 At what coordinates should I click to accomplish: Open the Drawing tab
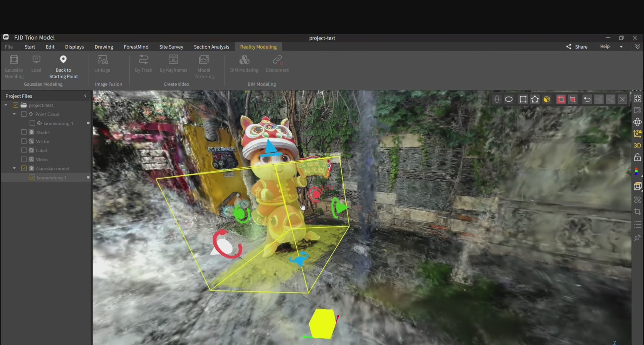104,47
